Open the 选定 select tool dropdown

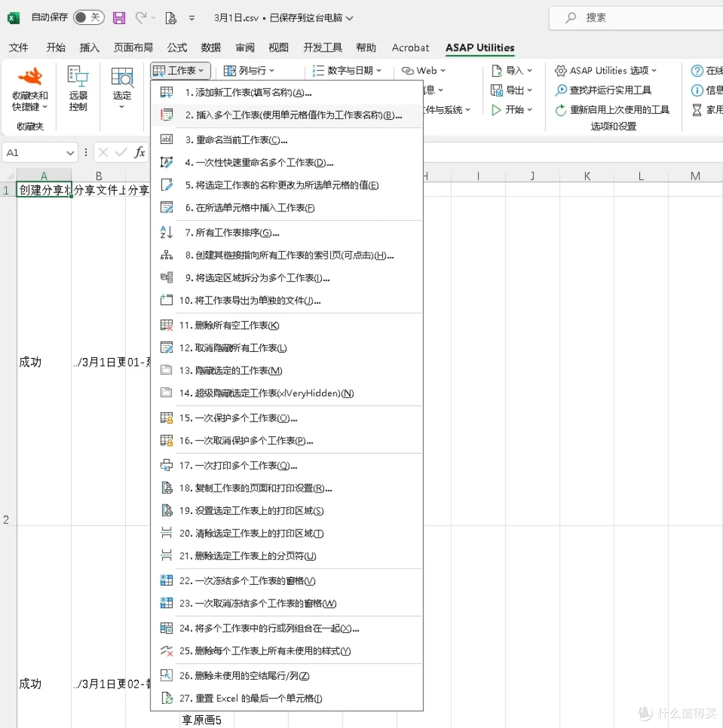(122, 89)
